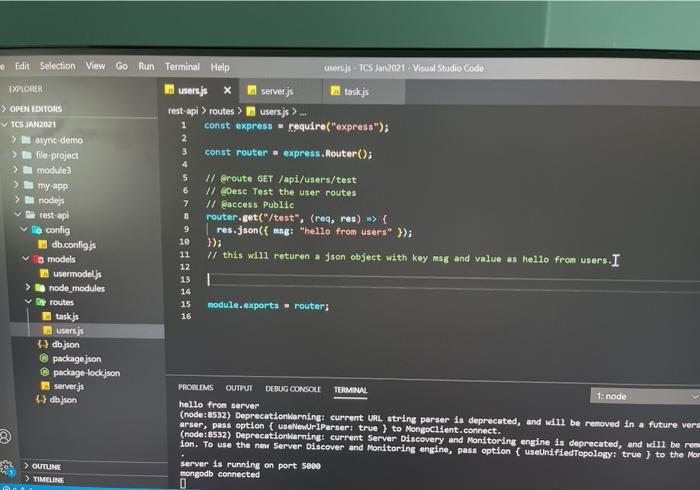The width and height of the screenshot is (700, 490).
Task: Open db.json inside the rest-api folder
Action: (x=66, y=344)
